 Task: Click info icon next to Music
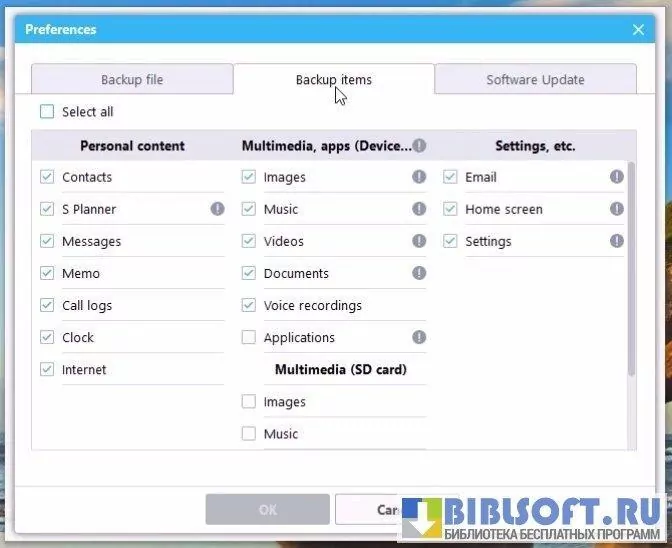[x=419, y=209]
